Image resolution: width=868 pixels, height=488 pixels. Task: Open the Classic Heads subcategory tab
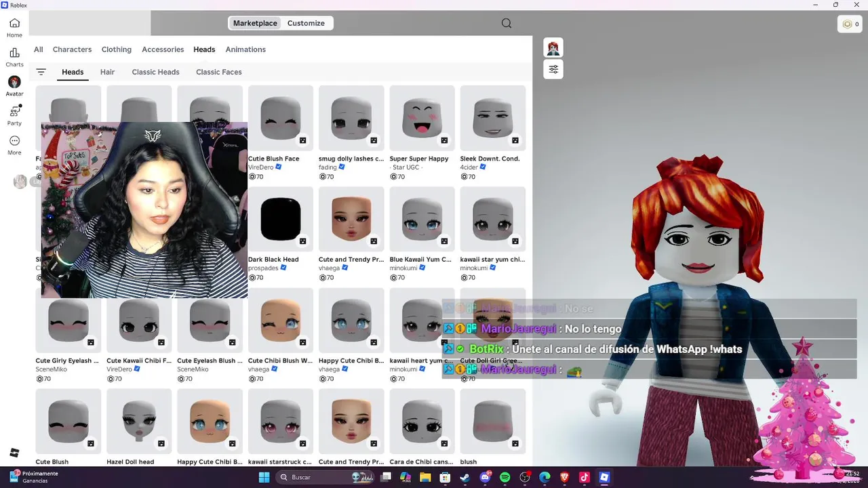155,72
